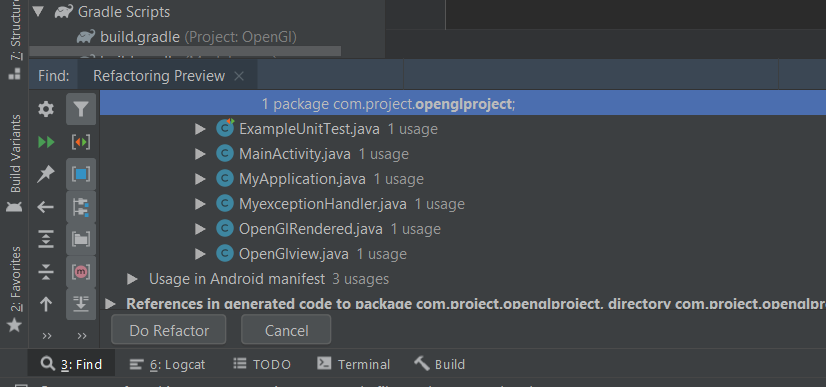Expand MyexceptionHandler.java usages
Viewport: 826px width, 387px height.
(x=200, y=204)
